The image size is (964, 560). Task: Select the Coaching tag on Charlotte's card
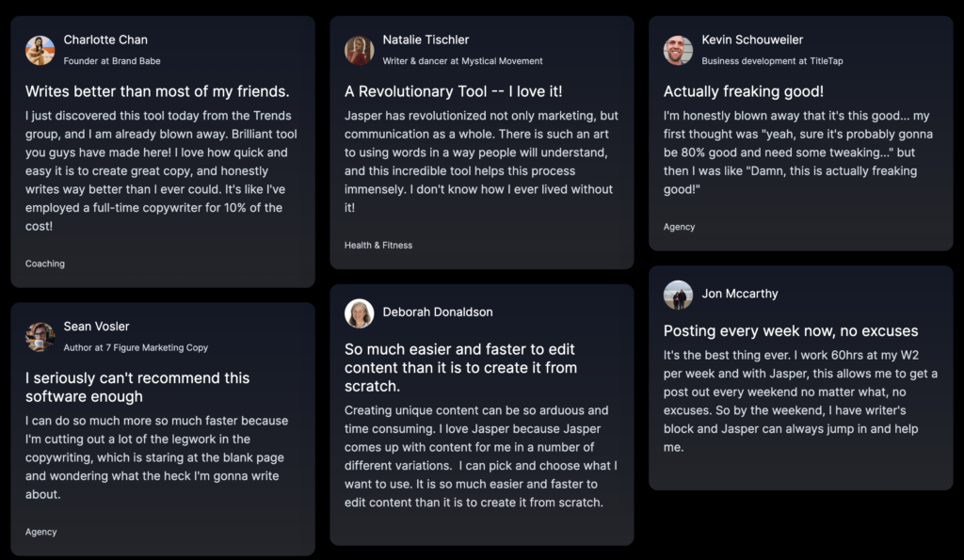45,264
